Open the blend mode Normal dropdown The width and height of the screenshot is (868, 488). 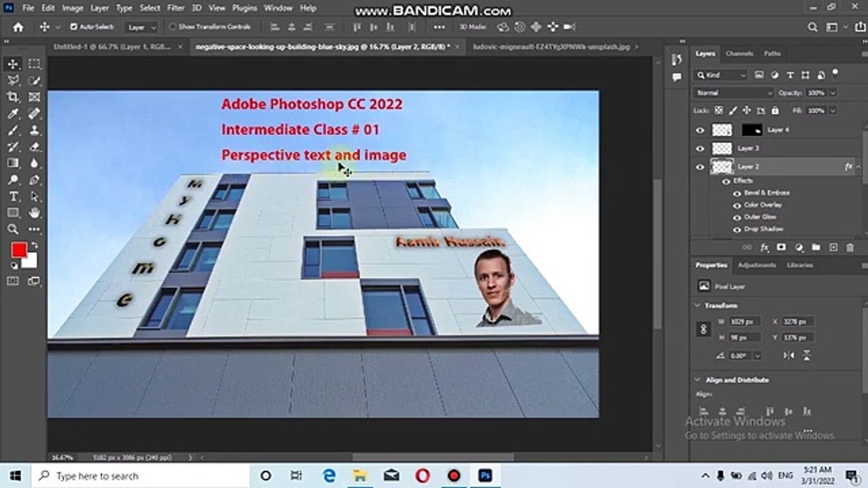point(734,93)
